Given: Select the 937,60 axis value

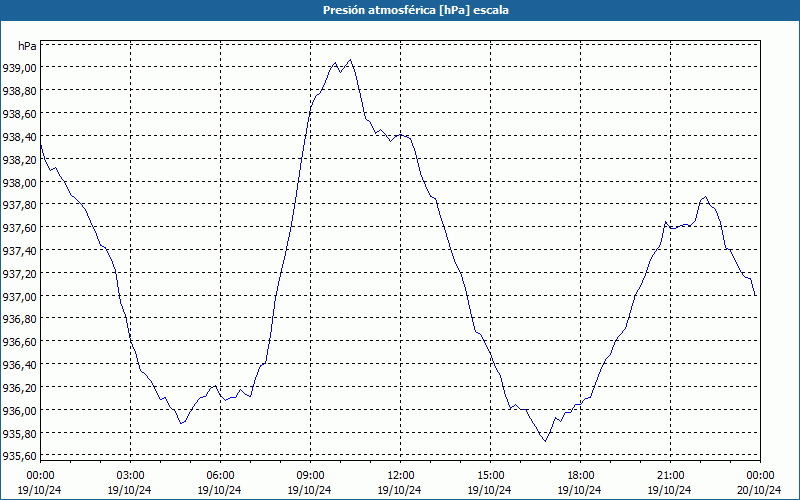Looking at the screenshot, I should (x=19, y=228).
